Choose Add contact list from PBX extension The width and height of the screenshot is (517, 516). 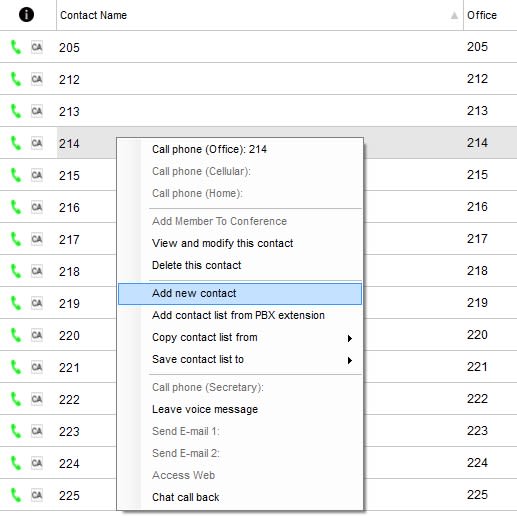(x=240, y=315)
